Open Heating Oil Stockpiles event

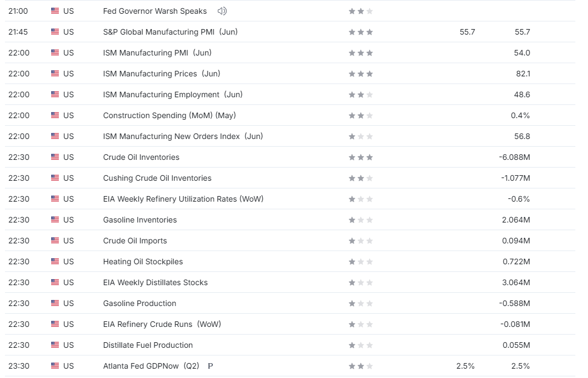pyautogui.click(x=143, y=262)
